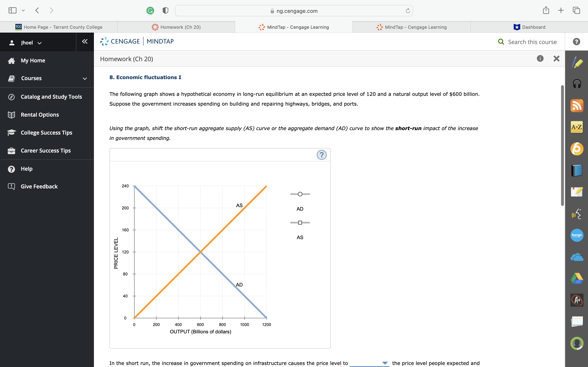Screen dimensions: 588x367
Task: Open the OneDrive cloud icon
Action: coord(577,256)
